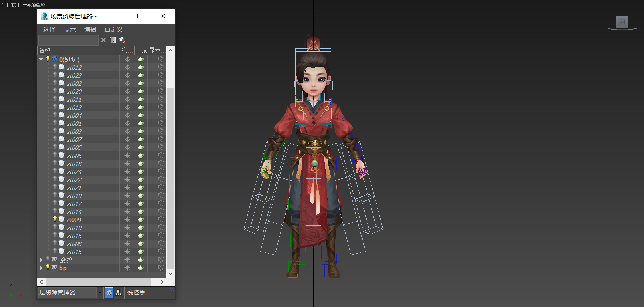This screenshot has height=307, width=644.
Task: Clear the search filter with X icon
Action: pos(103,40)
